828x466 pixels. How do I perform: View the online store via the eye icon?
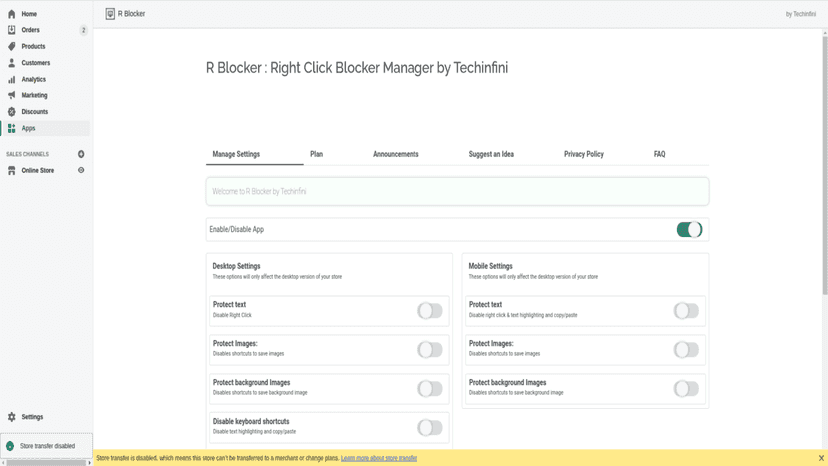point(81,170)
